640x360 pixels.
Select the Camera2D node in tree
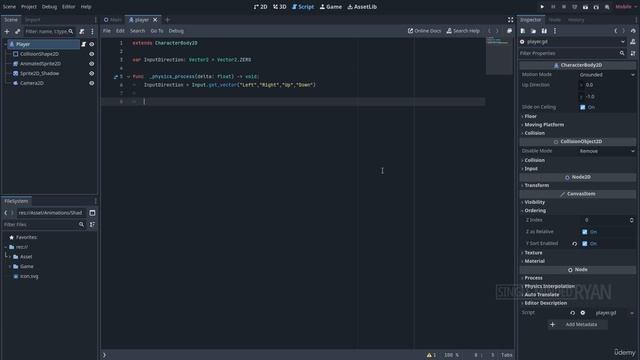pyautogui.click(x=32, y=83)
